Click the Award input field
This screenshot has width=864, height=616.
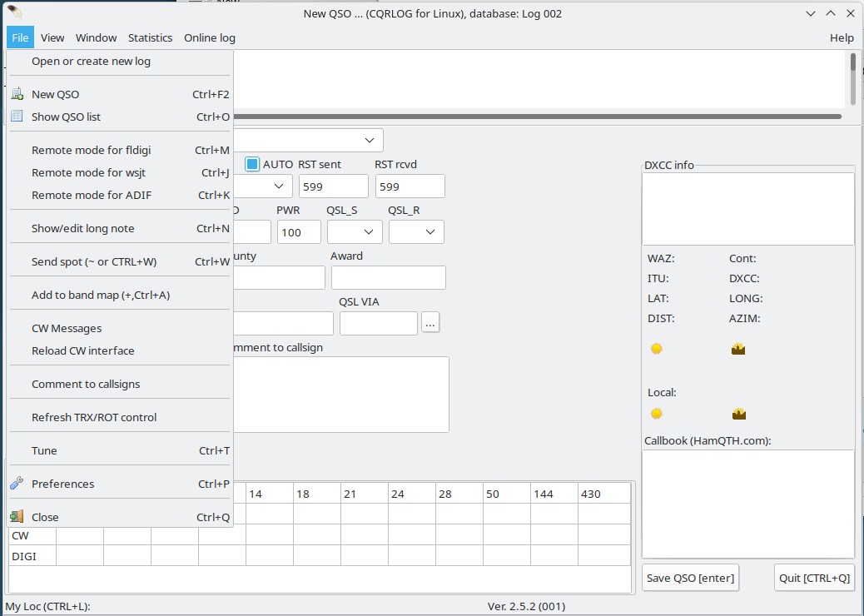point(389,278)
